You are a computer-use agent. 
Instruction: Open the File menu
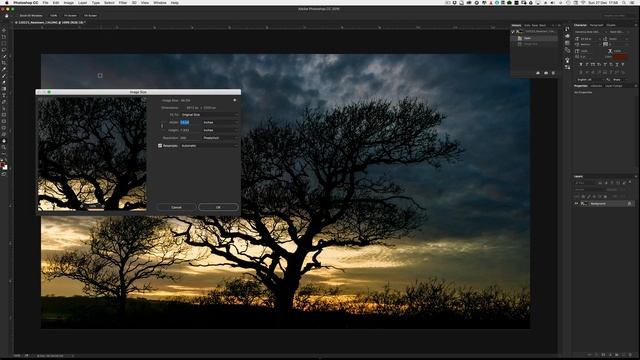[x=45, y=2]
